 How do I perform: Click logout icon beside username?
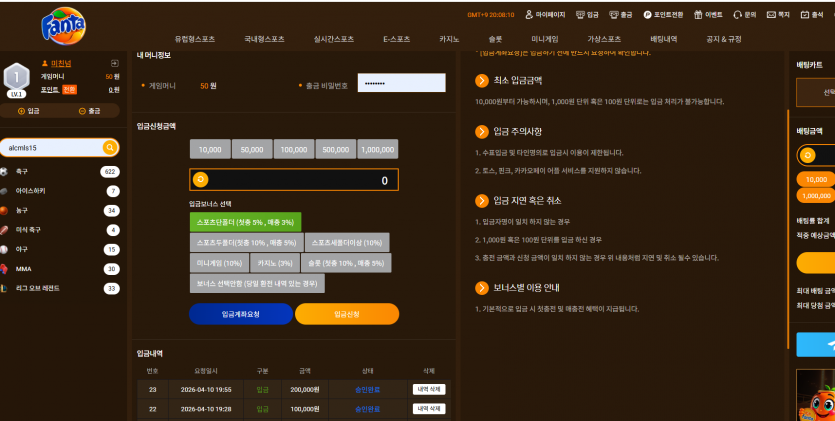pos(114,63)
